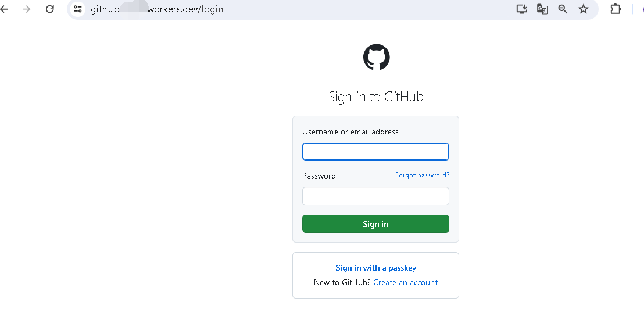Viewport: 644px width, 309px height.
Task: Open the Forgot password? link
Action: (x=422, y=175)
